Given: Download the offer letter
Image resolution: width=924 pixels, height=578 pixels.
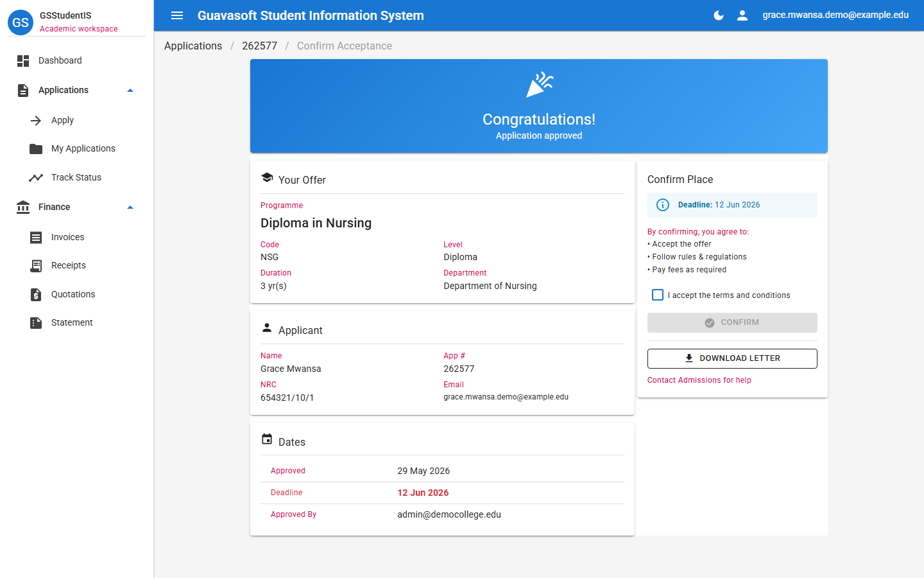Looking at the screenshot, I should [732, 358].
